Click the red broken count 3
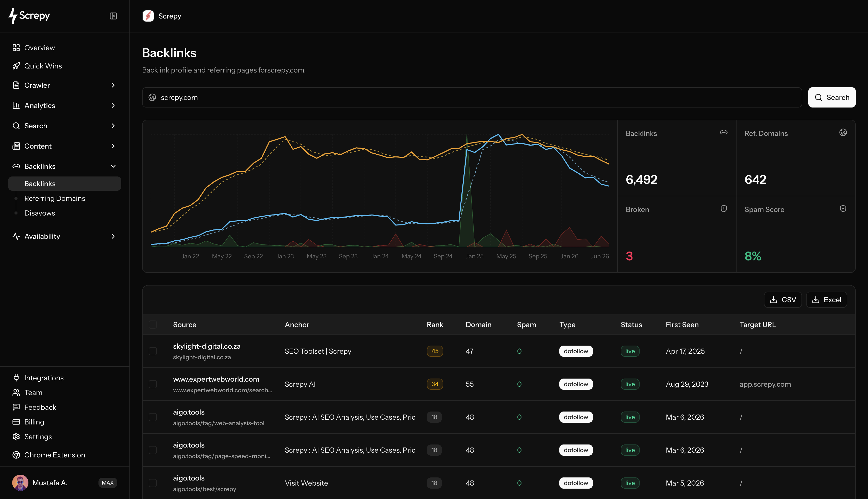The width and height of the screenshot is (868, 499). pyautogui.click(x=629, y=256)
